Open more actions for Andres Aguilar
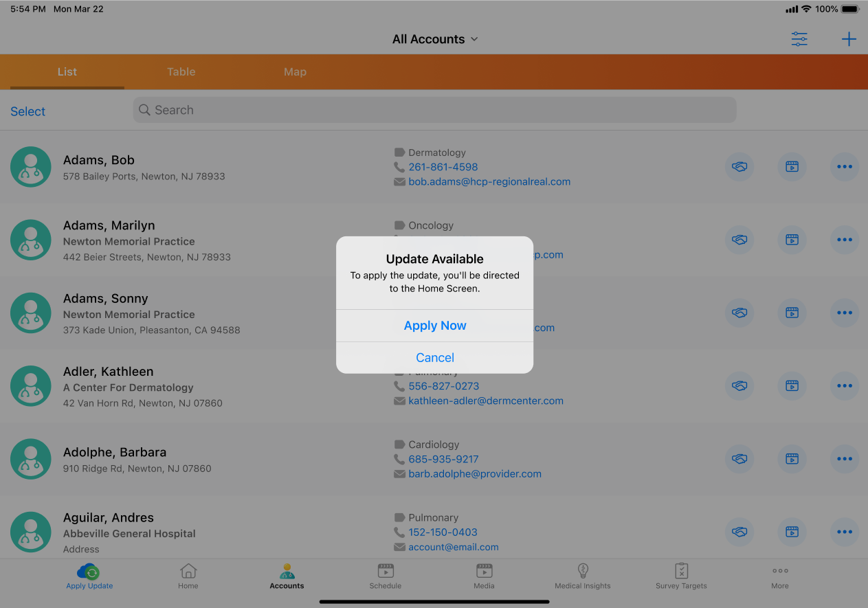This screenshot has height=608, width=868. (x=844, y=532)
